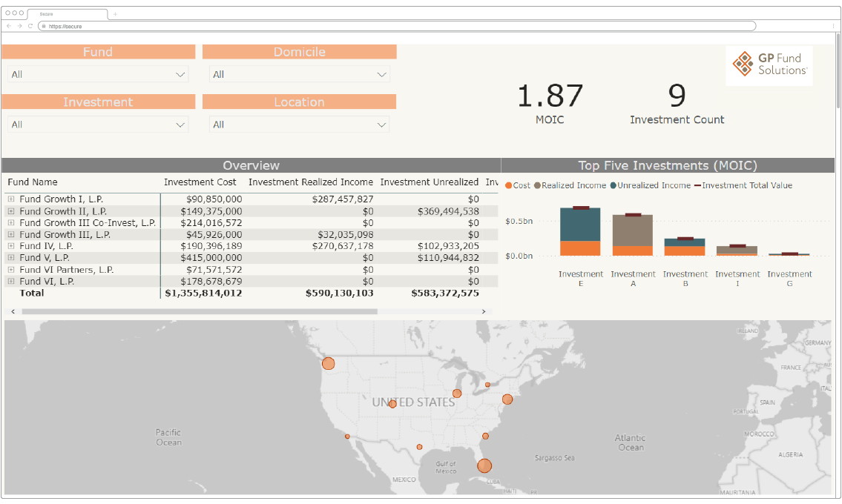Open the Fund filter dropdown

click(98, 75)
